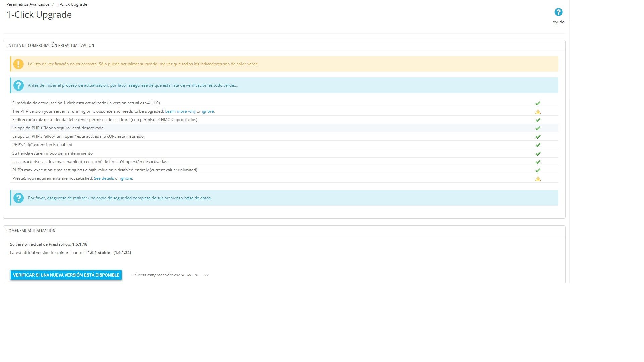This screenshot has height=362, width=644.
Task: Click question icon beside backup reminder notice
Action: click(18, 198)
